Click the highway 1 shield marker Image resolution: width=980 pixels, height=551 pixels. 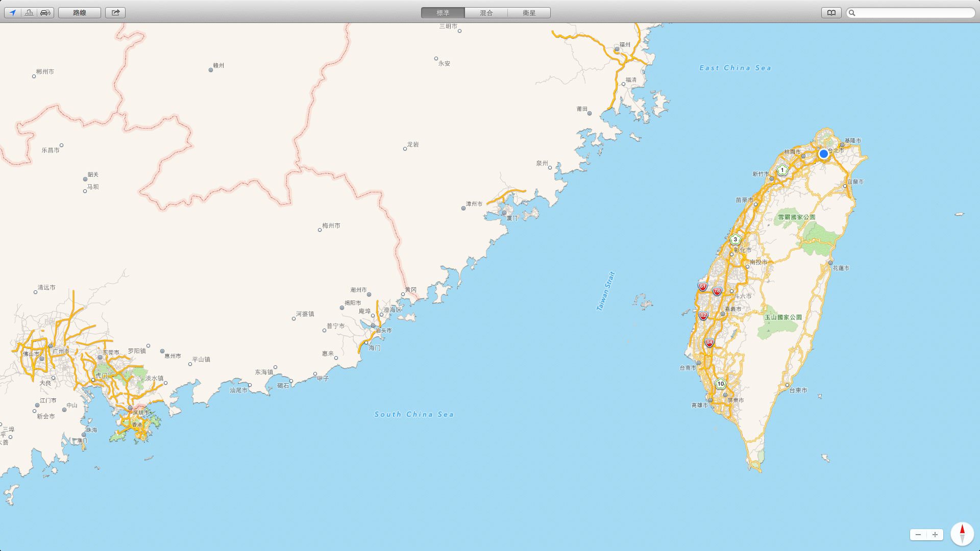(x=782, y=170)
